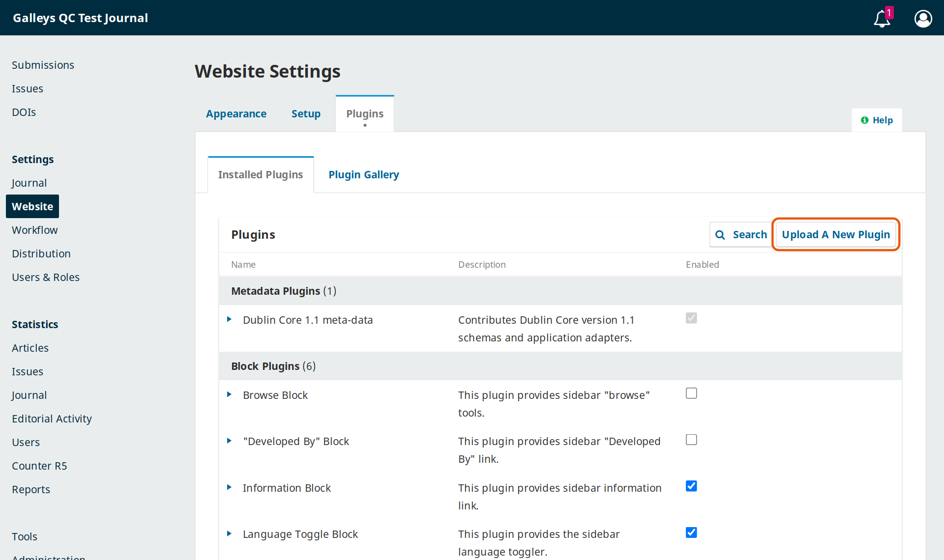Open the user account profile icon
This screenshot has height=560, width=944.
click(923, 18)
